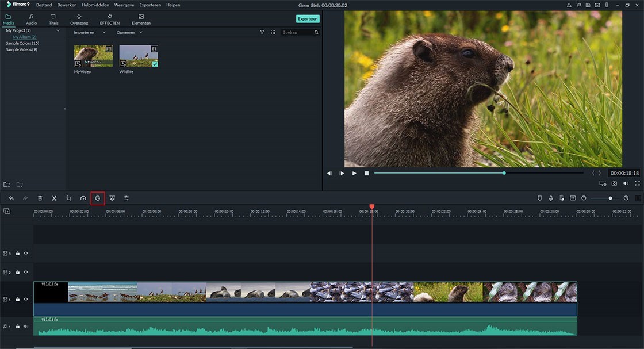Hide video track 3 with eye icon
The height and width of the screenshot is (349, 644).
tap(26, 254)
